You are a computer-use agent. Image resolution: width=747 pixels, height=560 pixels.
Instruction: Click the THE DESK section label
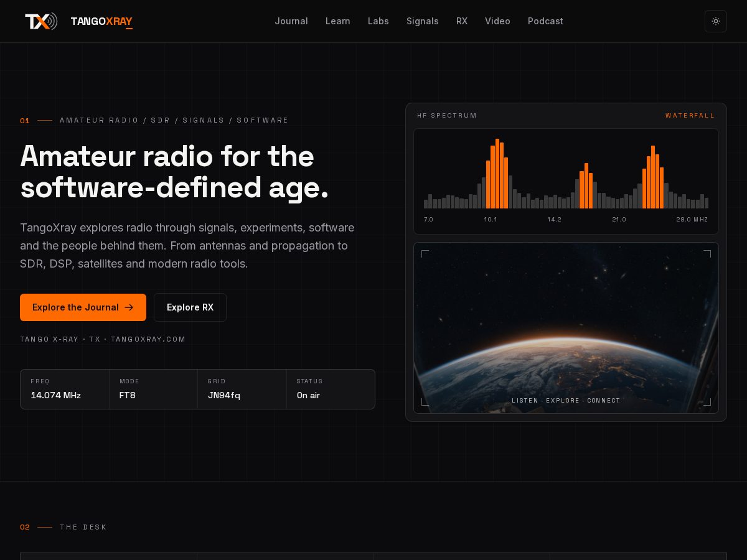(83, 527)
